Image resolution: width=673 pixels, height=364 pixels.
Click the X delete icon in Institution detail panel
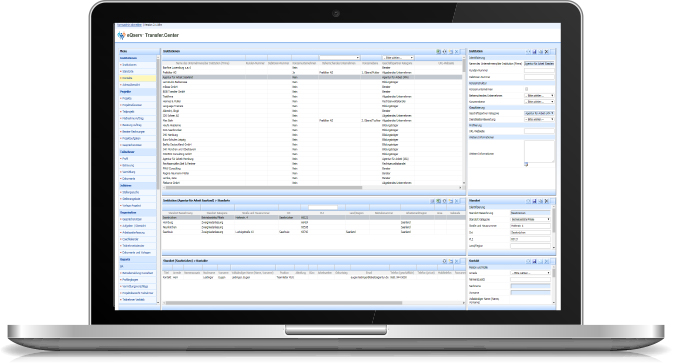click(546, 52)
